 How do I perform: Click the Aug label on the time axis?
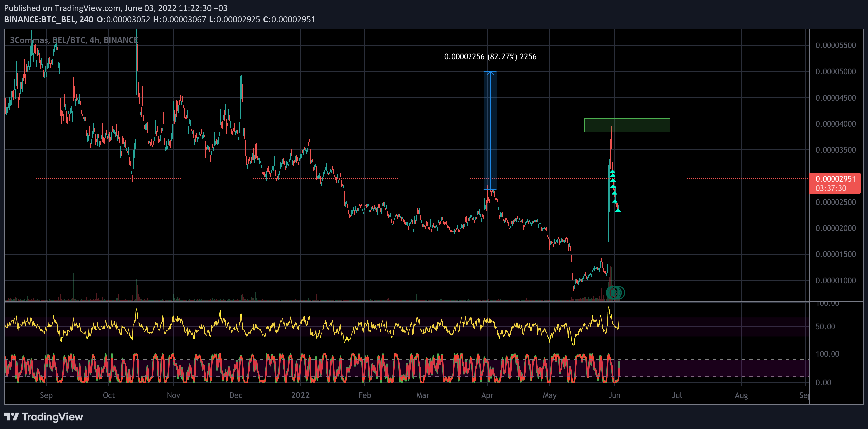point(741,395)
